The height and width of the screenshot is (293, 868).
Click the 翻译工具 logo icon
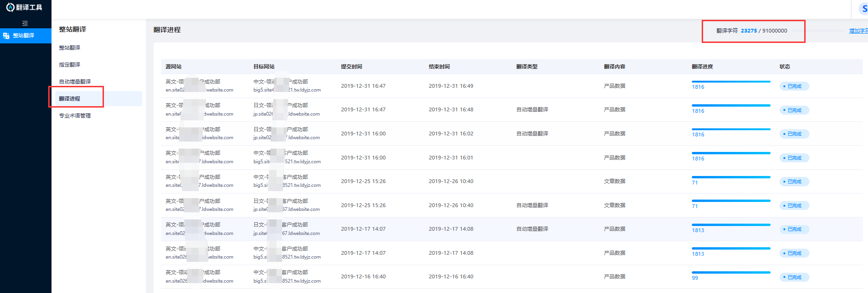[x=10, y=7]
